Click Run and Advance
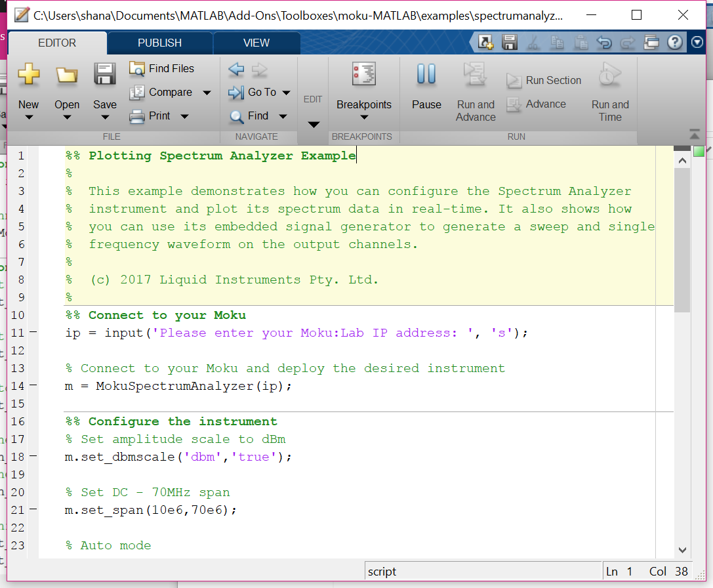The width and height of the screenshot is (713, 588). [476, 93]
